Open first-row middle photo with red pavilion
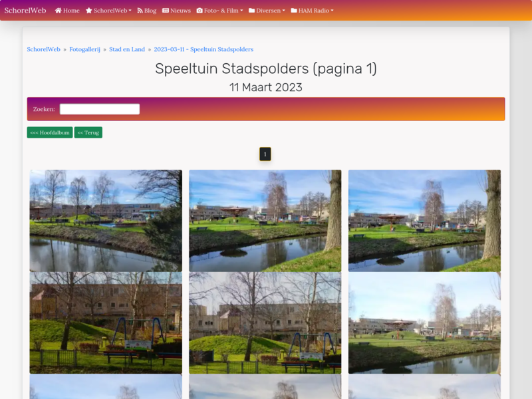Viewport: 532px width, 399px height. point(265,221)
